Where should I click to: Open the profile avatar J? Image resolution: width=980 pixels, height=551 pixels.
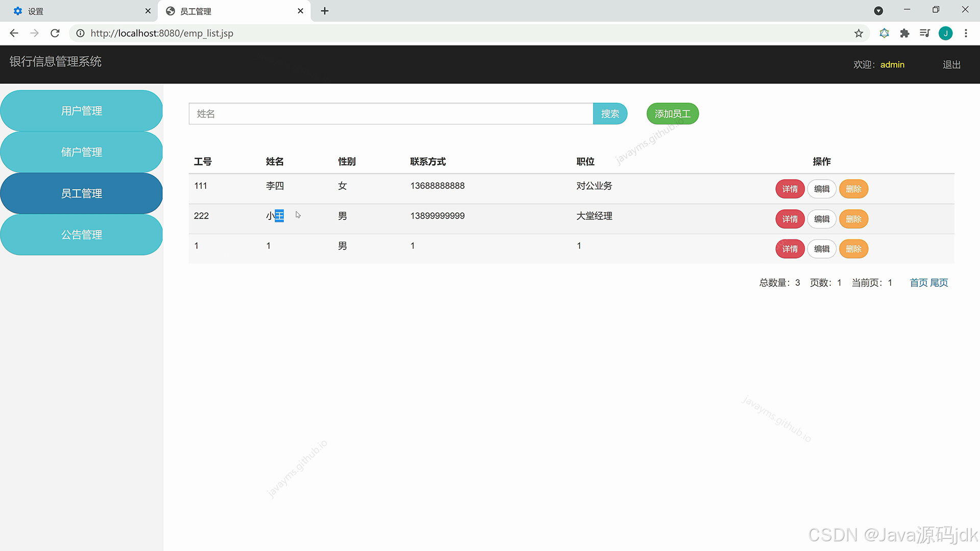point(945,33)
